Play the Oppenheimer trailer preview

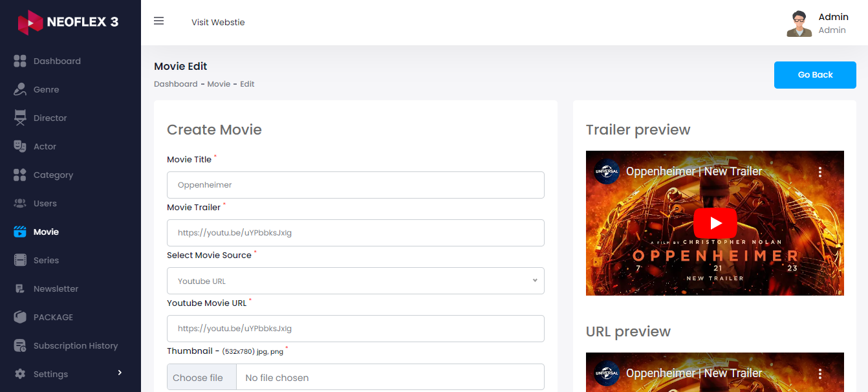(x=715, y=223)
